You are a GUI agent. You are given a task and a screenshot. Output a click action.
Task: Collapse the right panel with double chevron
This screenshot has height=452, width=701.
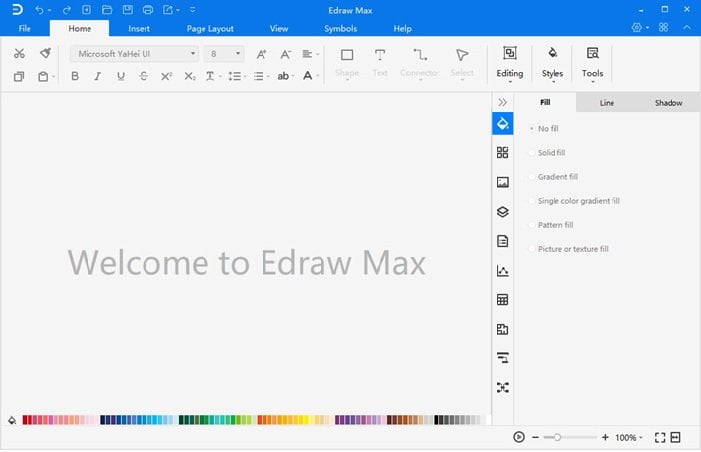(x=503, y=102)
